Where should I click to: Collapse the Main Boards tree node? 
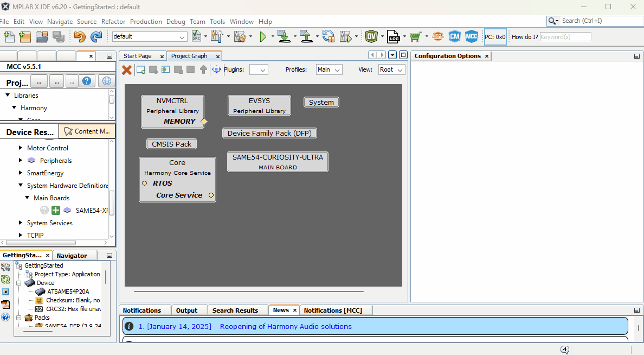pyautogui.click(x=27, y=198)
